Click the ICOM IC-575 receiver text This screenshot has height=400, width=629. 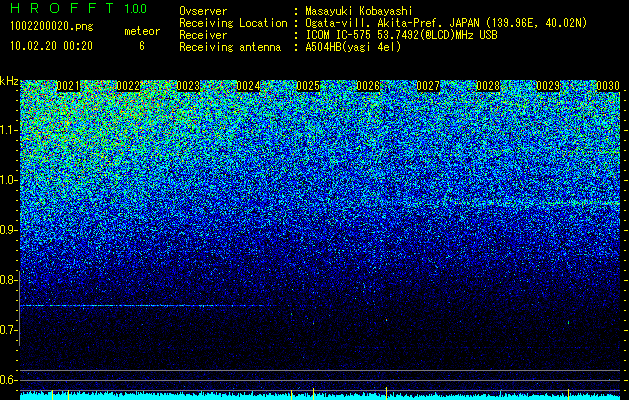(401, 35)
